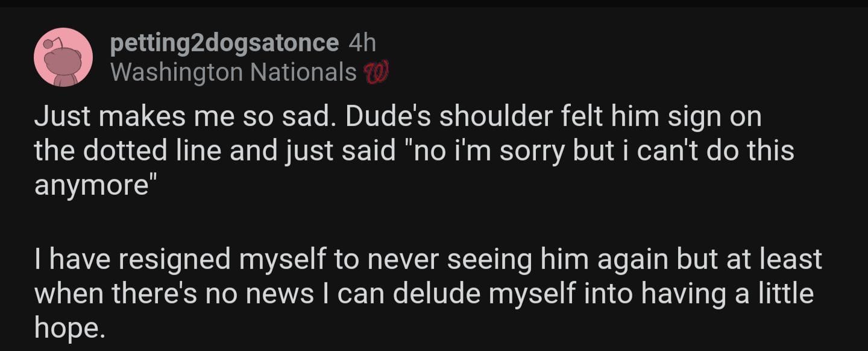The height and width of the screenshot is (351, 868).
Task: Click the red Nationals W logo
Action: (376, 74)
